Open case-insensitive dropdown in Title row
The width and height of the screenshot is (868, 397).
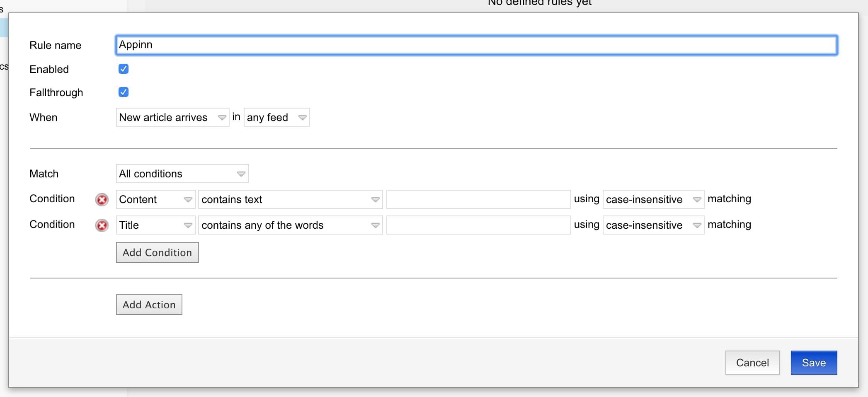654,225
